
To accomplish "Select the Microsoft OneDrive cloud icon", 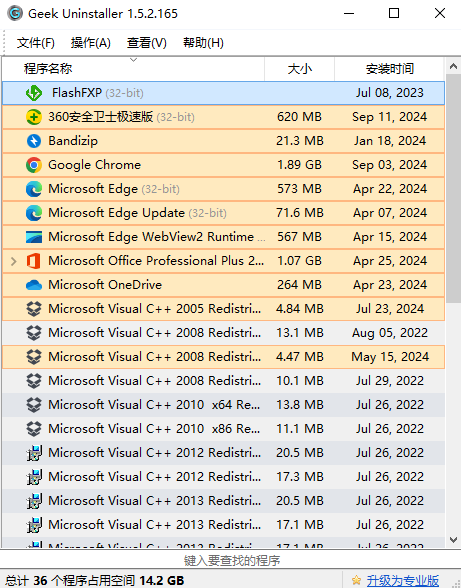I will [x=34, y=285].
